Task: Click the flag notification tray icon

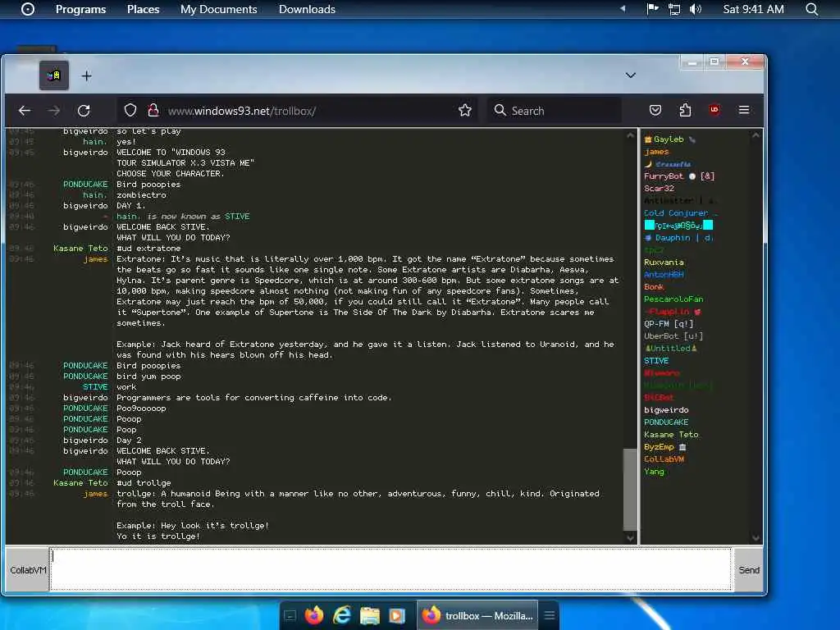Action: point(652,9)
